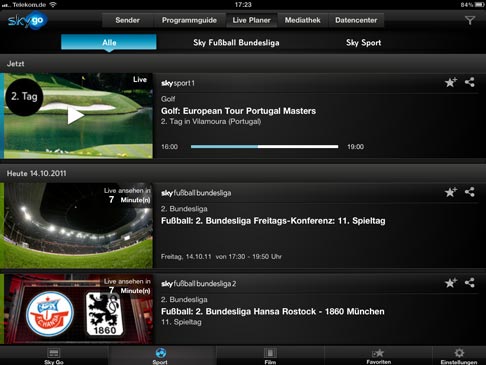Click the Wi-Fi icon in status bar
The width and height of the screenshot is (486, 365).
[53, 4]
